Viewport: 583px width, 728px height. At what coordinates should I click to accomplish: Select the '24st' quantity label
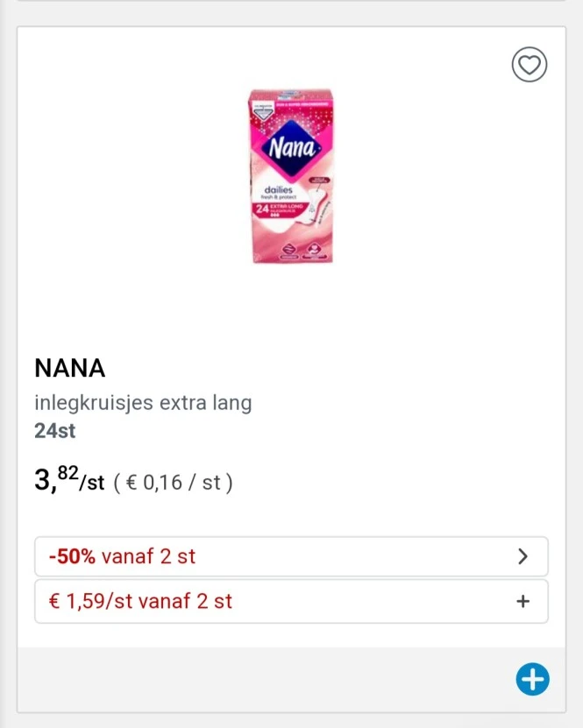pos(55,431)
